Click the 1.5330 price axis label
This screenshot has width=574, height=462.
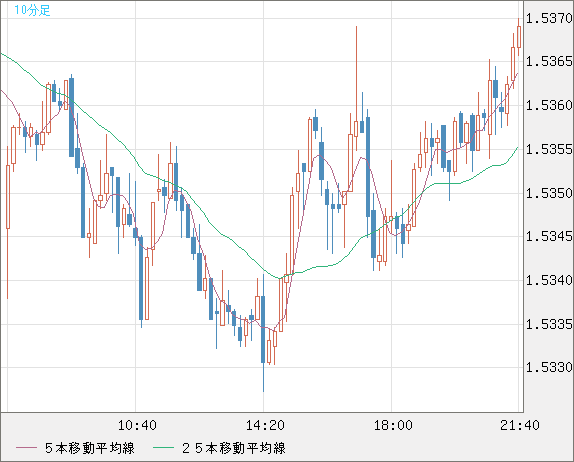[549, 367]
